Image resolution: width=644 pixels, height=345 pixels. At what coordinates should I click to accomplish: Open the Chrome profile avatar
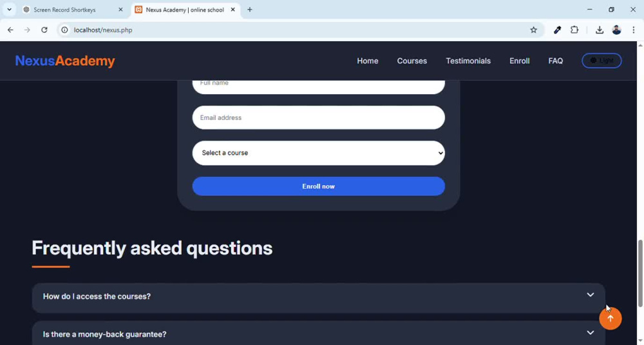coord(616,30)
